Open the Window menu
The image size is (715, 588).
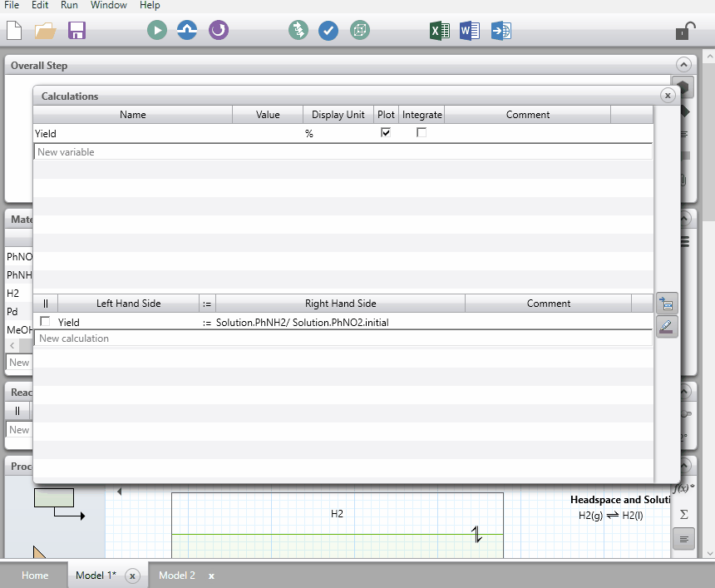[109, 5]
